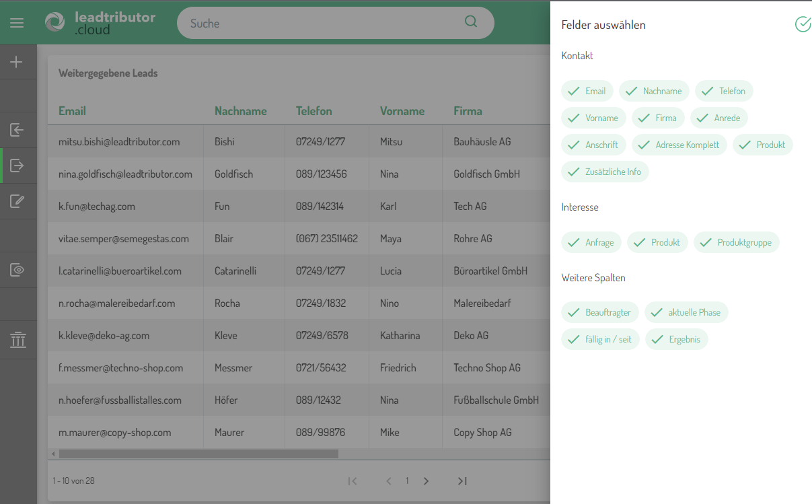Image resolution: width=812 pixels, height=504 pixels.
Task: Confirm field selection with checkmark icon
Action: [803, 25]
